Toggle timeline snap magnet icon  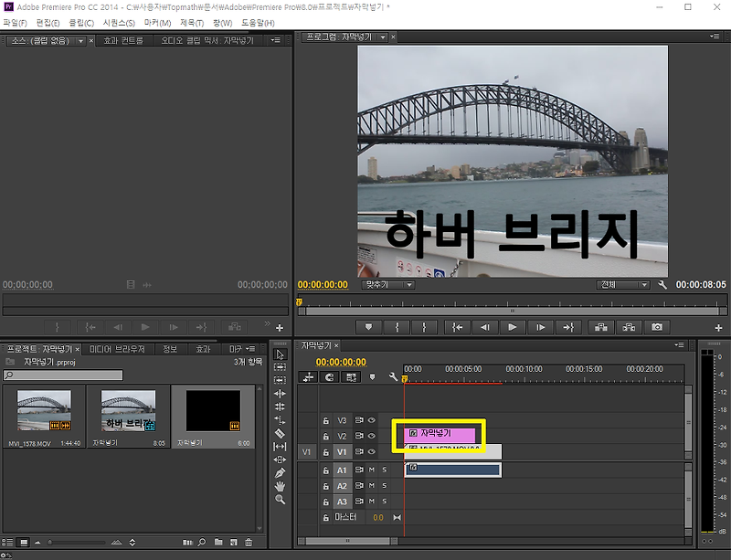(330, 377)
